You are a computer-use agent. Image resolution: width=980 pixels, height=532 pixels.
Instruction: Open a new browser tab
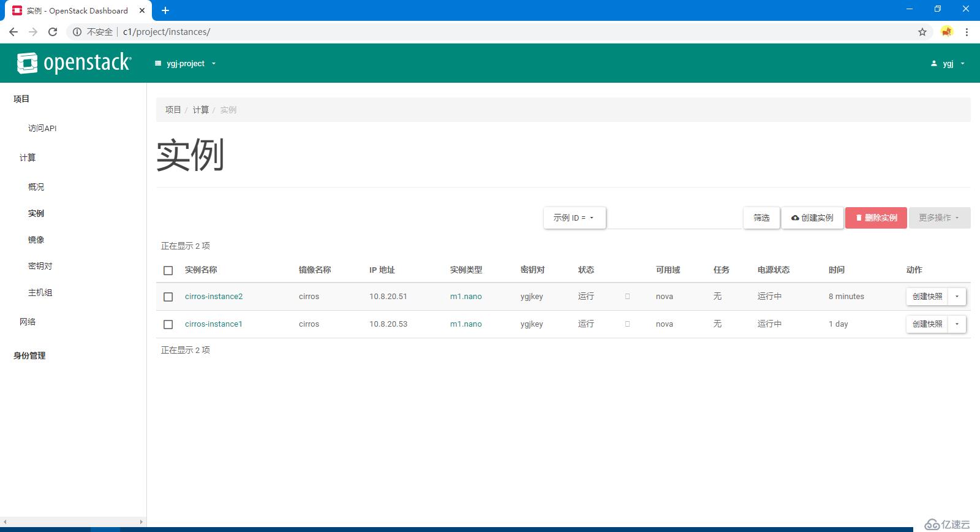165,10
